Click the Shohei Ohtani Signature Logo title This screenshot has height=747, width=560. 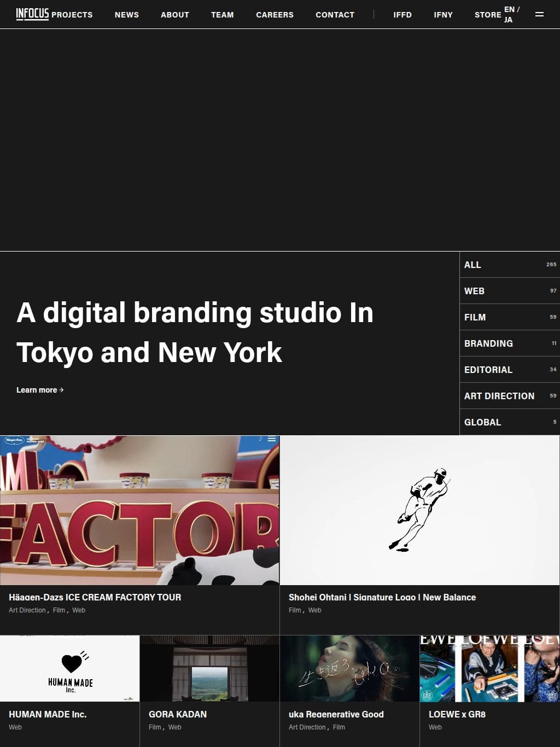tap(382, 597)
